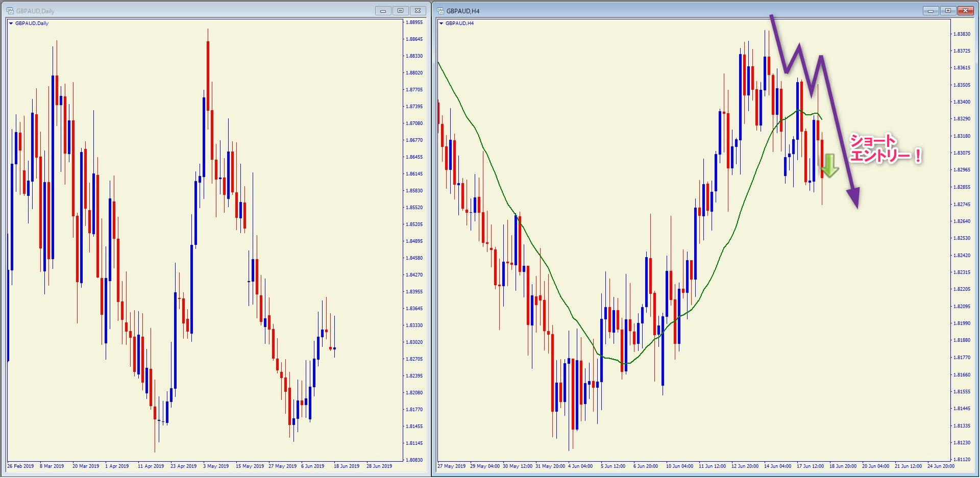
Task: Click the 1.81120 price label on the H4 chart
Action: [x=962, y=460]
